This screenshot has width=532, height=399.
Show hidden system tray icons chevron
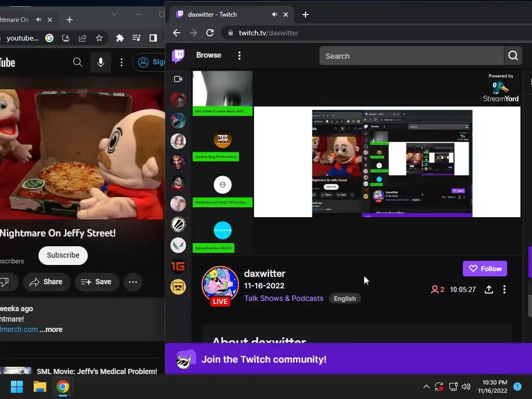point(427,387)
